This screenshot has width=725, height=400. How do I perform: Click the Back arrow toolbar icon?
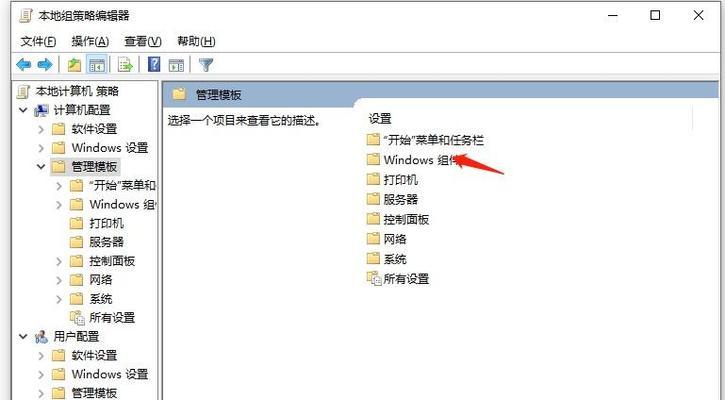pyautogui.click(x=24, y=64)
